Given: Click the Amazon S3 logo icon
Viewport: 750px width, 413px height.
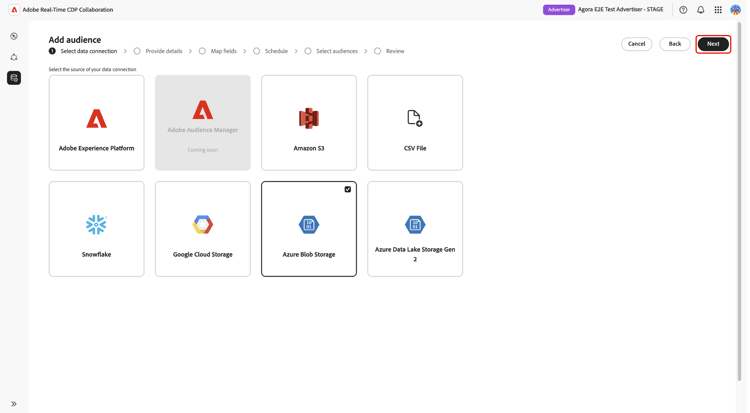Looking at the screenshot, I should coord(309,118).
